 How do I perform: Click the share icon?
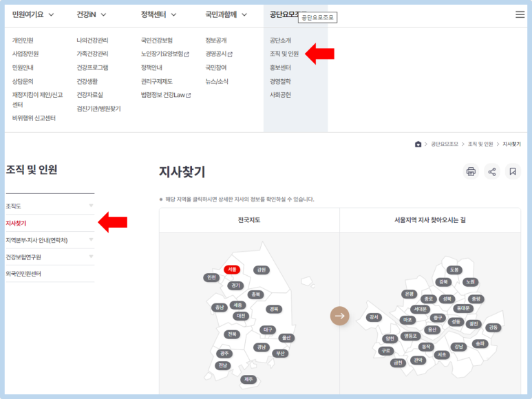click(492, 171)
